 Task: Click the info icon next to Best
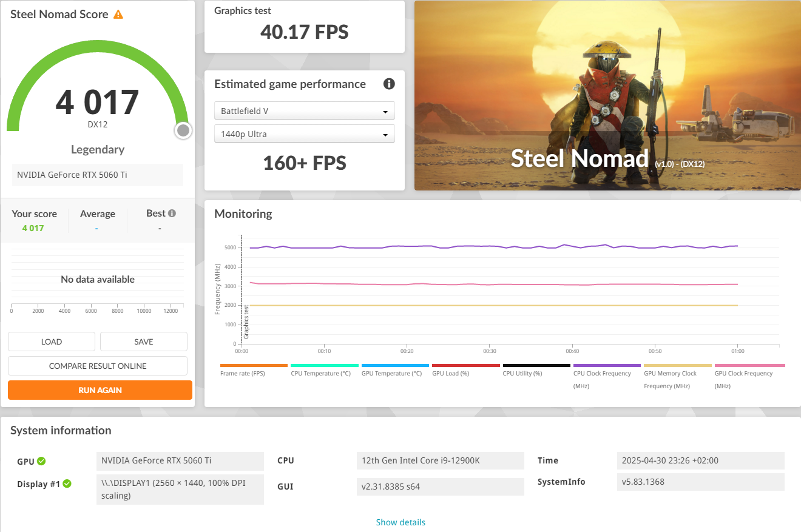[172, 213]
